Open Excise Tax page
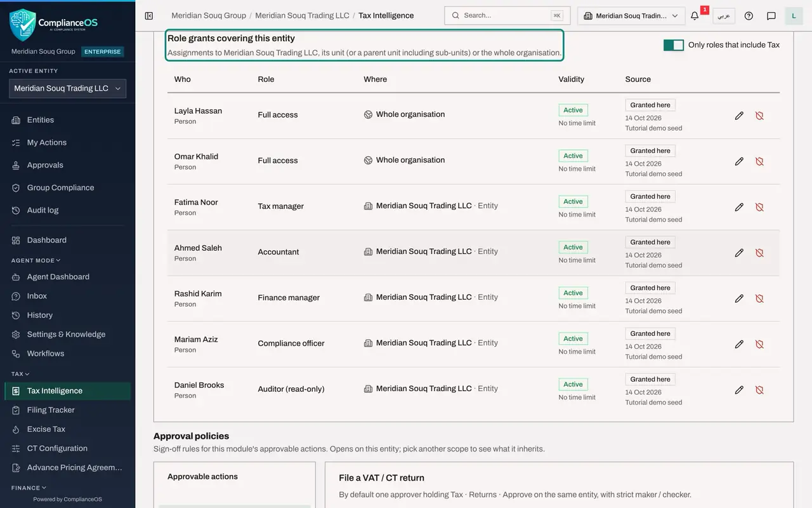 coord(67,429)
